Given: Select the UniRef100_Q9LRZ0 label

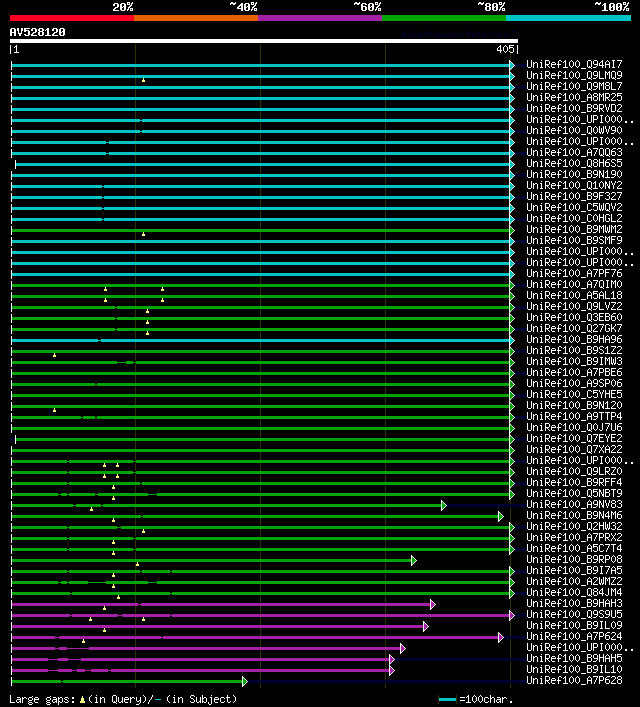Looking at the screenshot, I should pyautogui.click(x=574, y=471).
